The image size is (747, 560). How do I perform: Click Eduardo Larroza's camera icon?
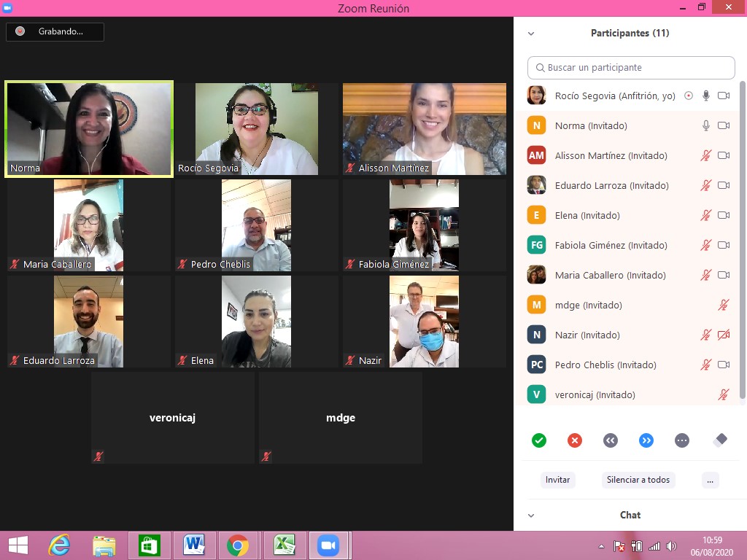click(724, 185)
